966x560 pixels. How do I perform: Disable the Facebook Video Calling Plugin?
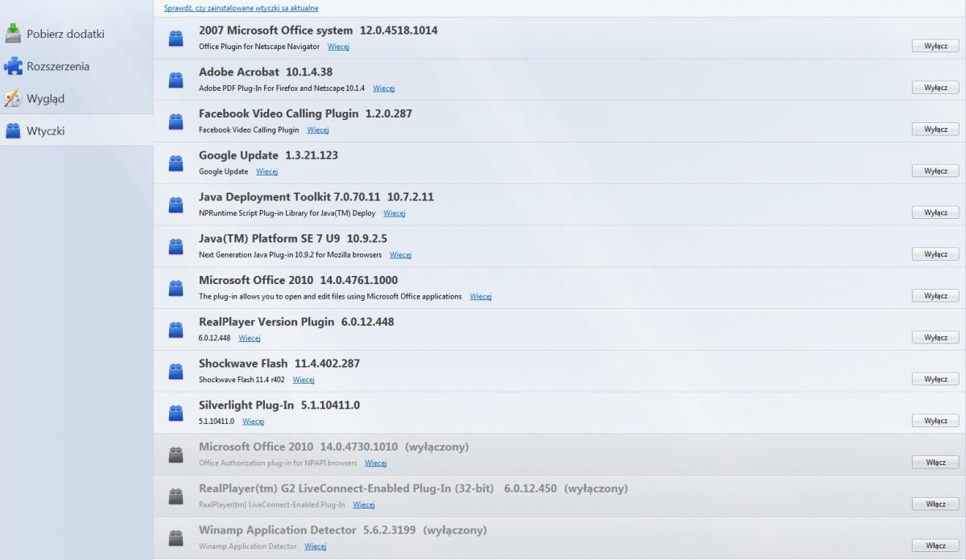pos(935,129)
